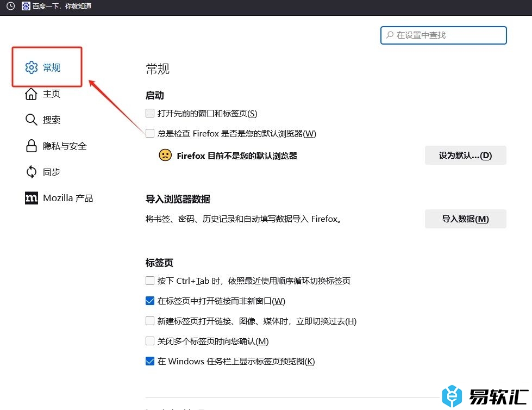The image size is (532, 410).
Task: Open the 隐私与安全 settings category
Action: click(x=57, y=146)
